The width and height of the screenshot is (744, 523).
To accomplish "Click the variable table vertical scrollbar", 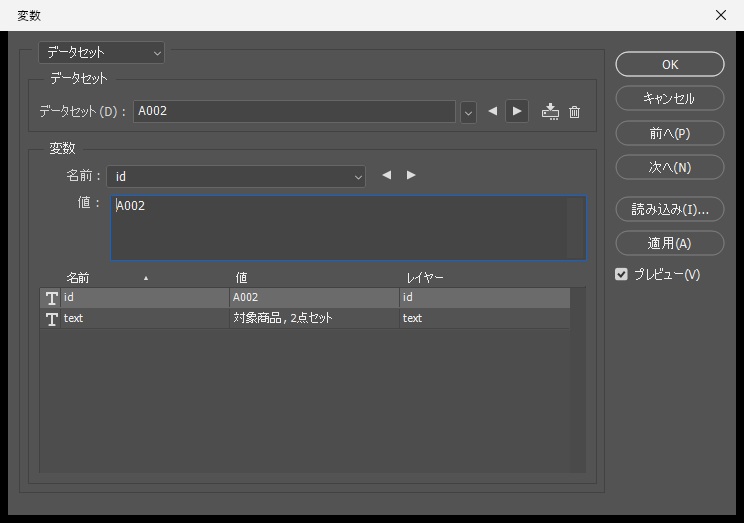I will (x=577, y=380).
